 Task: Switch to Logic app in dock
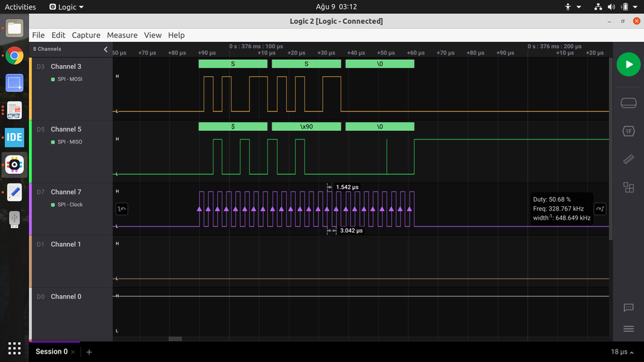tap(14, 165)
